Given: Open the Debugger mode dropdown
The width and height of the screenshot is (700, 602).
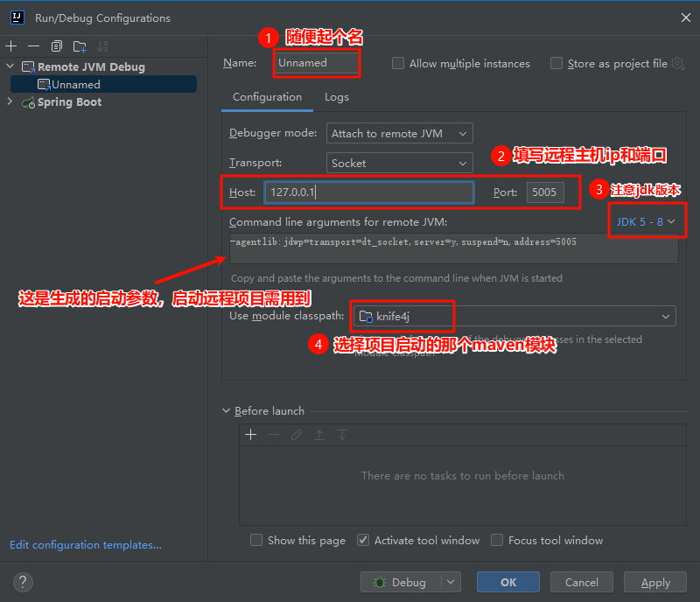Looking at the screenshot, I should (400, 134).
